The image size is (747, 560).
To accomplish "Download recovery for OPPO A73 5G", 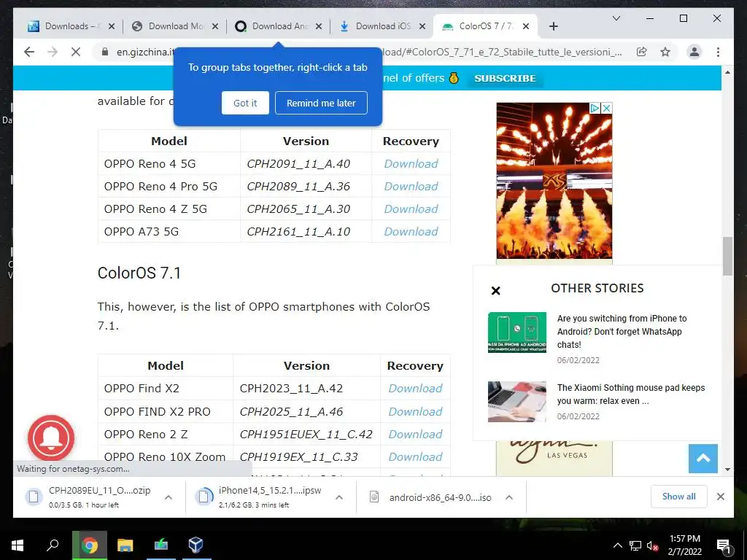I will (411, 231).
